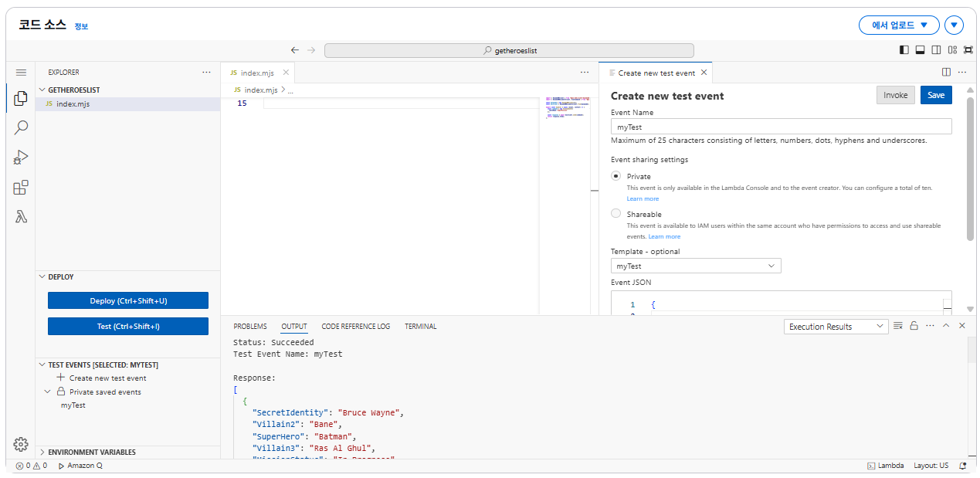Save the test event
Image resolution: width=980 pixels, height=478 pixels.
936,95
